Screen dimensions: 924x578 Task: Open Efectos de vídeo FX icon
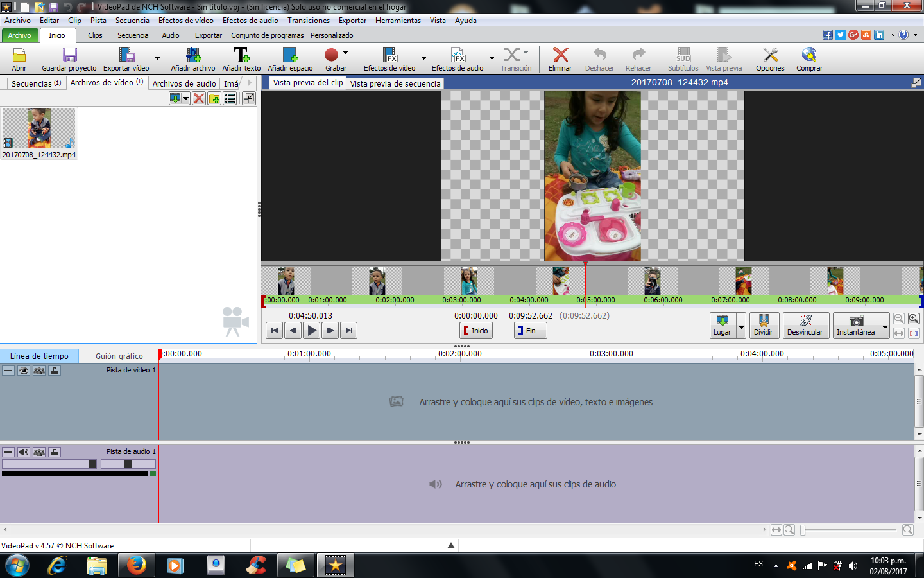(389, 55)
